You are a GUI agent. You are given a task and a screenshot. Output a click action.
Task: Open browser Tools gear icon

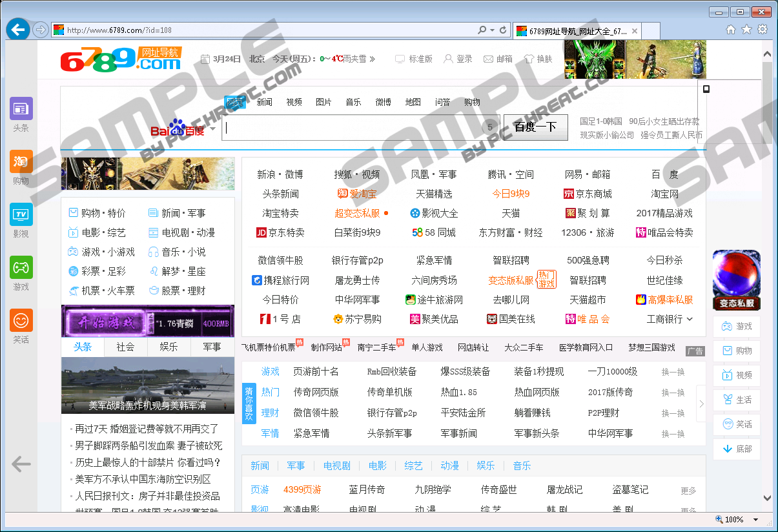pos(763,30)
